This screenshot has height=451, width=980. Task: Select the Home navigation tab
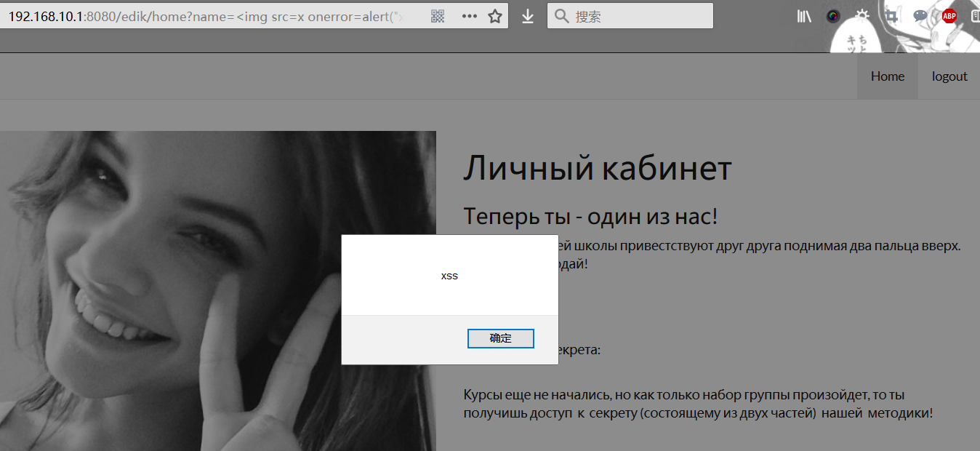(x=888, y=76)
